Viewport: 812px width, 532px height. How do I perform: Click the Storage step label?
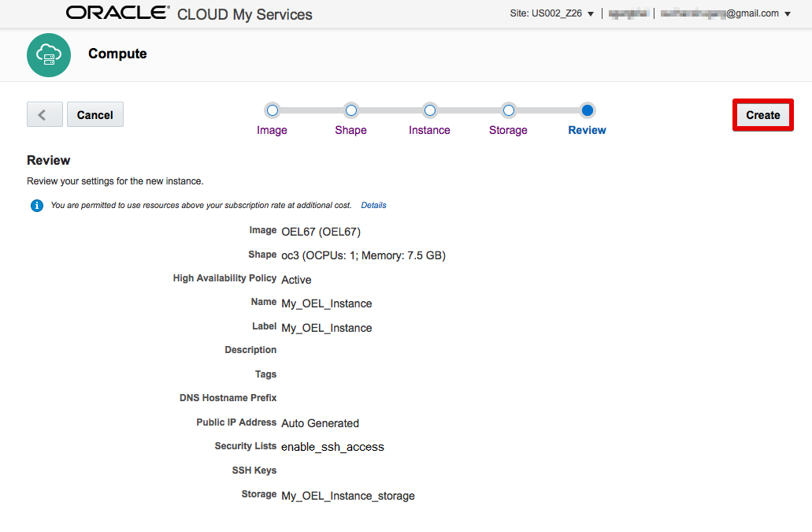pos(508,129)
